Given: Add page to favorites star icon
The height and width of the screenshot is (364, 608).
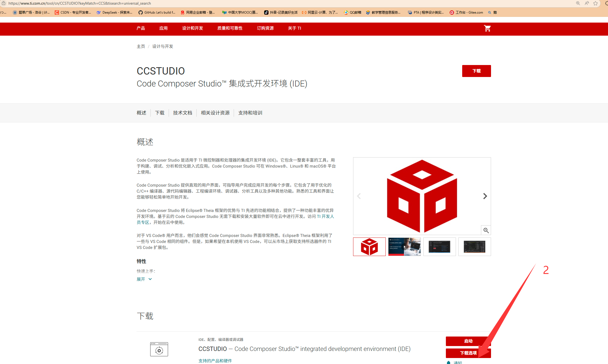Looking at the screenshot, I should pyautogui.click(x=595, y=3).
